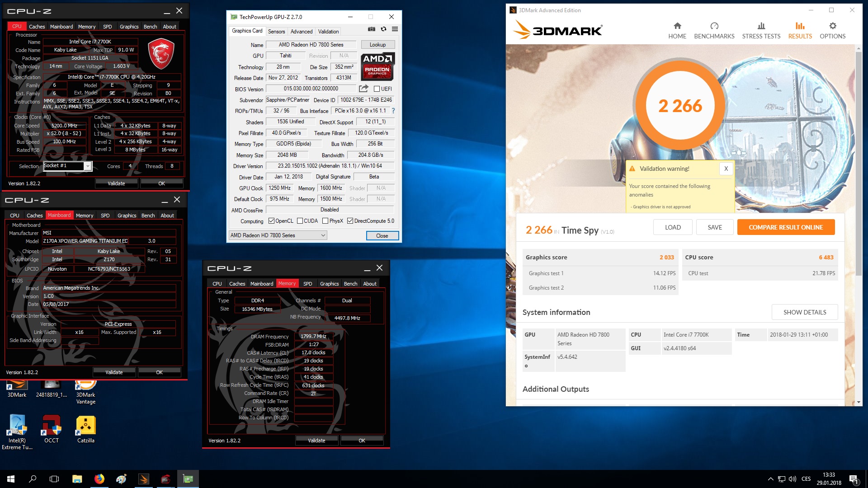Open the network icon in system tray

[x=782, y=479]
